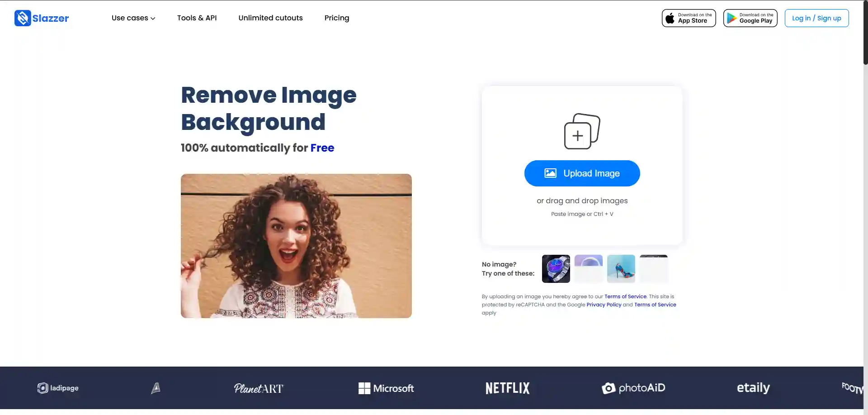Click the etaily partner logo

click(x=752, y=388)
